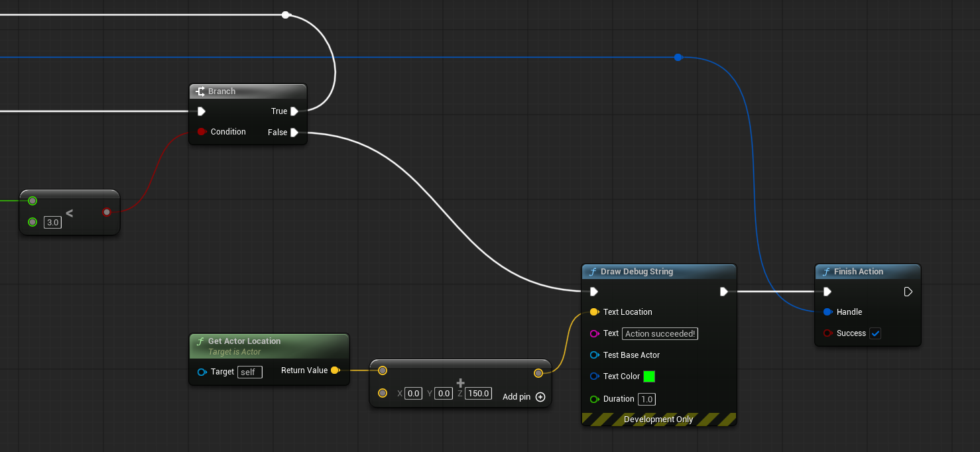Screen dimensions: 980x452
Task: Click Finish Action output execution pin
Action: [908, 292]
